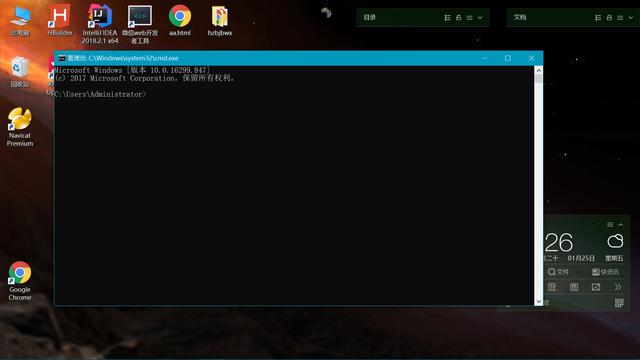Expand the 目录 panel chevron
This screenshot has width=640, height=360.
(x=480, y=18)
